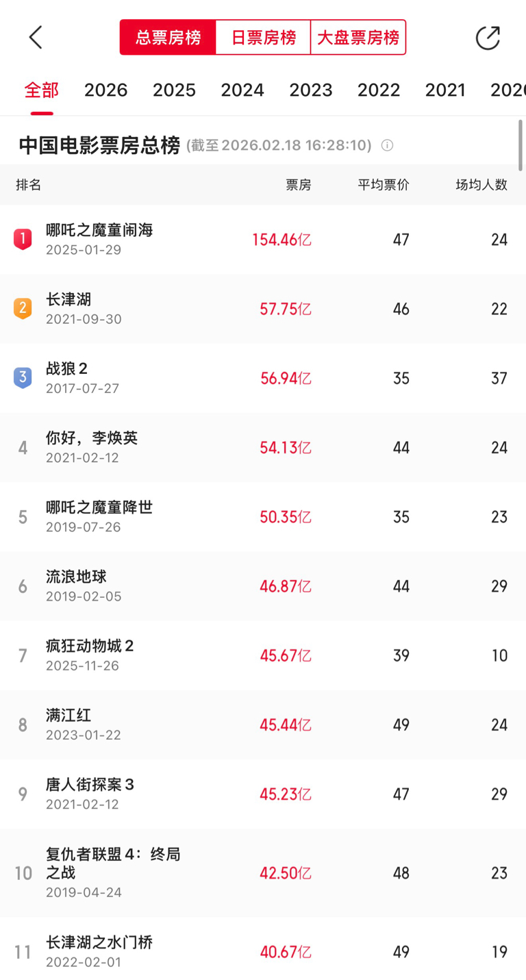
Task: Click the vertical scrollbar on the right
Action: click(521, 145)
